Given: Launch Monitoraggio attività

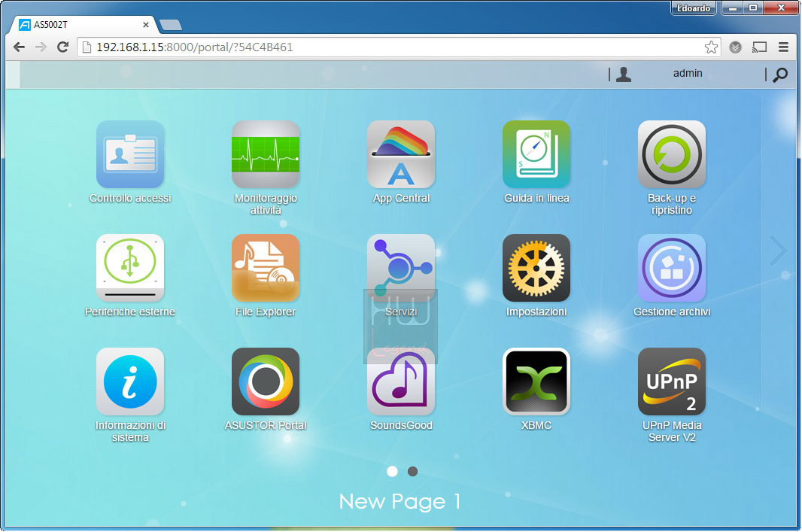Looking at the screenshot, I should pyautogui.click(x=266, y=154).
